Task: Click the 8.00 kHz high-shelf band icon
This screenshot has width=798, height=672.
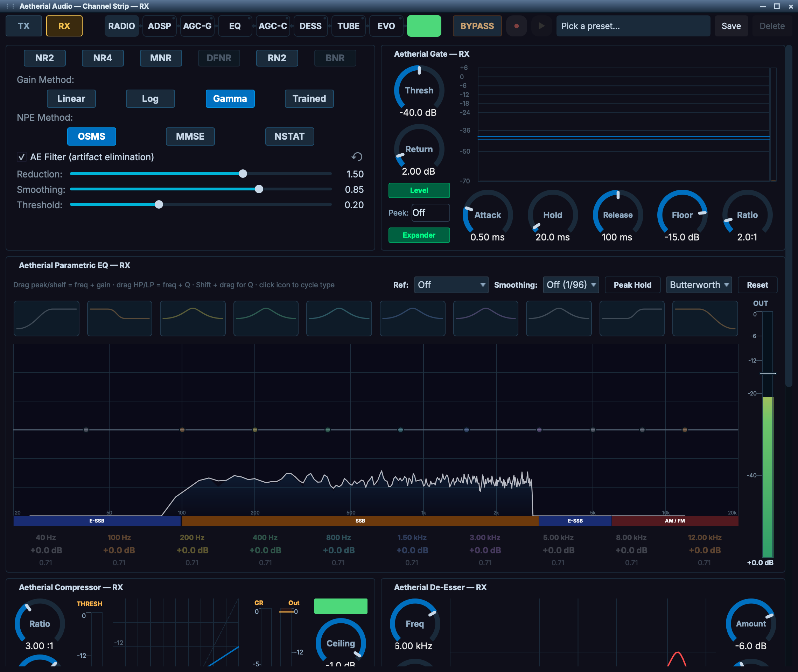Action: point(632,318)
